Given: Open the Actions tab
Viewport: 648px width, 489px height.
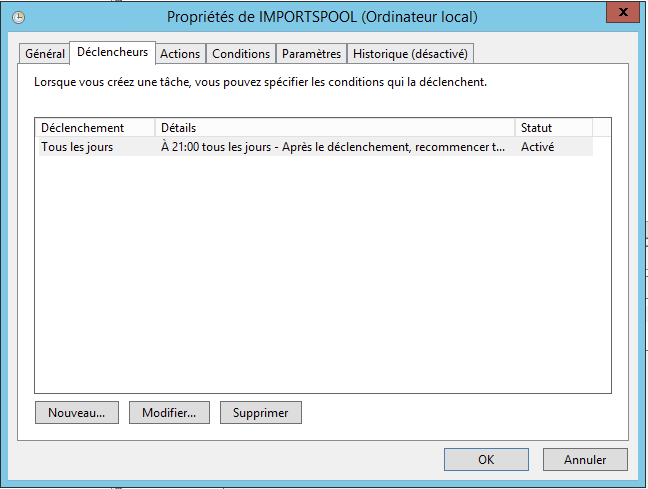Looking at the screenshot, I should point(180,54).
